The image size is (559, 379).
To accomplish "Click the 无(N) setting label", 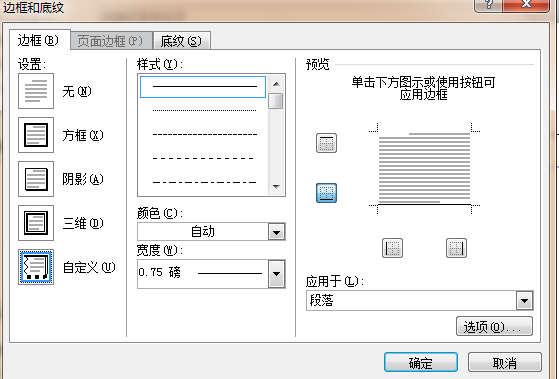I will coord(77,91).
